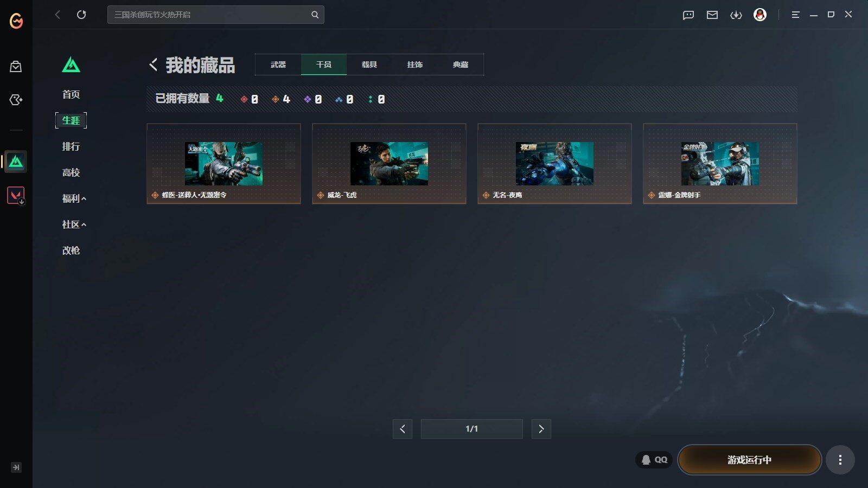Image resolution: width=868 pixels, height=488 pixels.
Task: Go back with the browser back arrow
Action: tap(58, 15)
